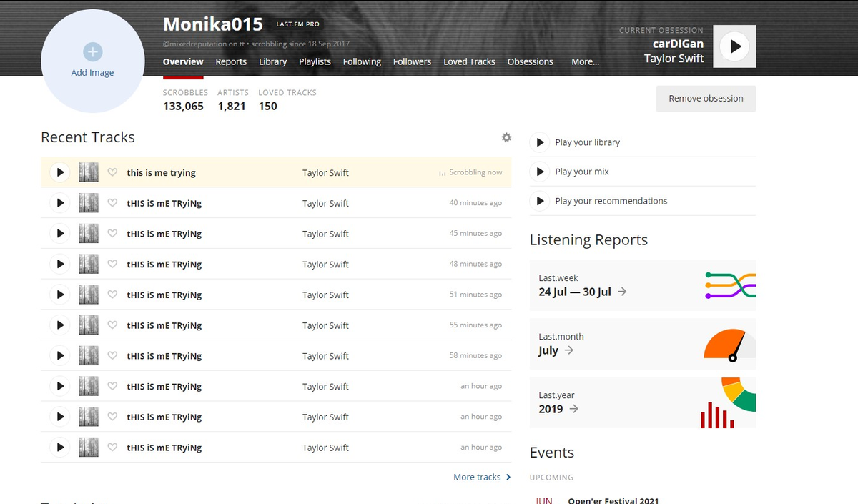Screen dimensions: 858x504
Task: Love the track scrobbled 48 minutes ago
Action: click(112, 264)
